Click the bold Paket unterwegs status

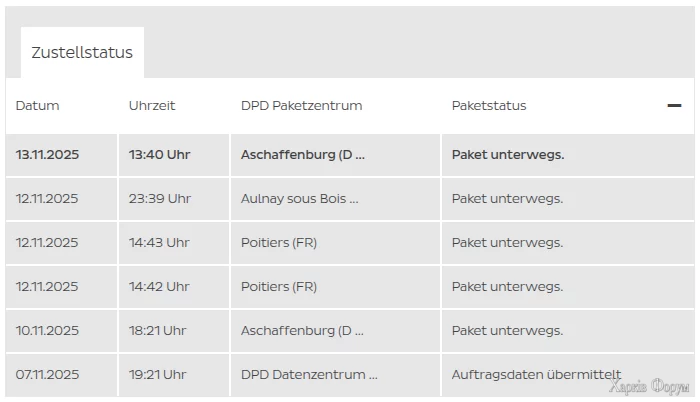point(508,155)
